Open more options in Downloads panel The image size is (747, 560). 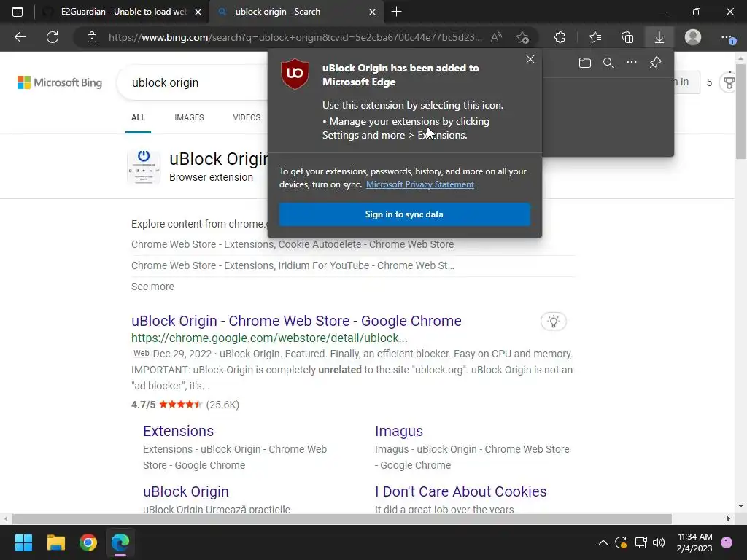coord(632,63)
